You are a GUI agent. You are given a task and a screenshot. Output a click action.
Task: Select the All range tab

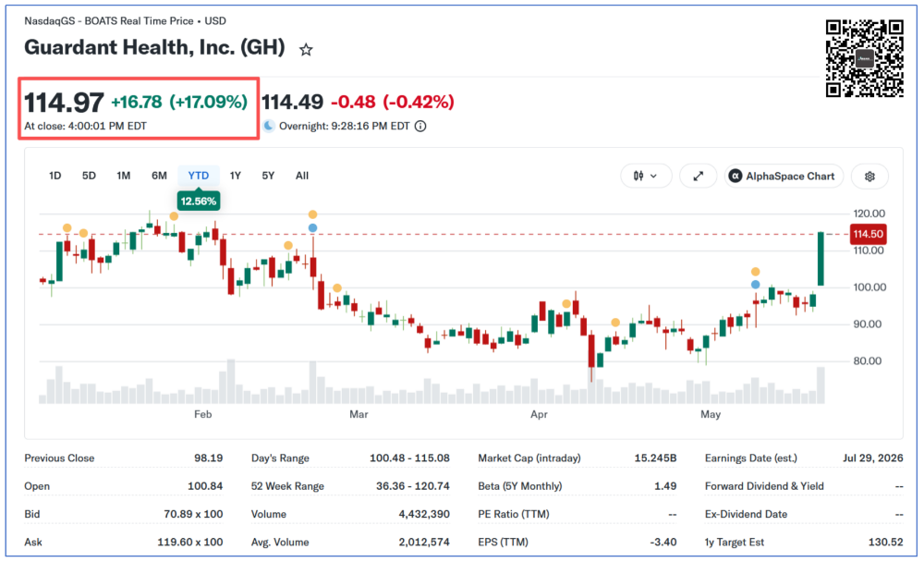coord(302,175)
